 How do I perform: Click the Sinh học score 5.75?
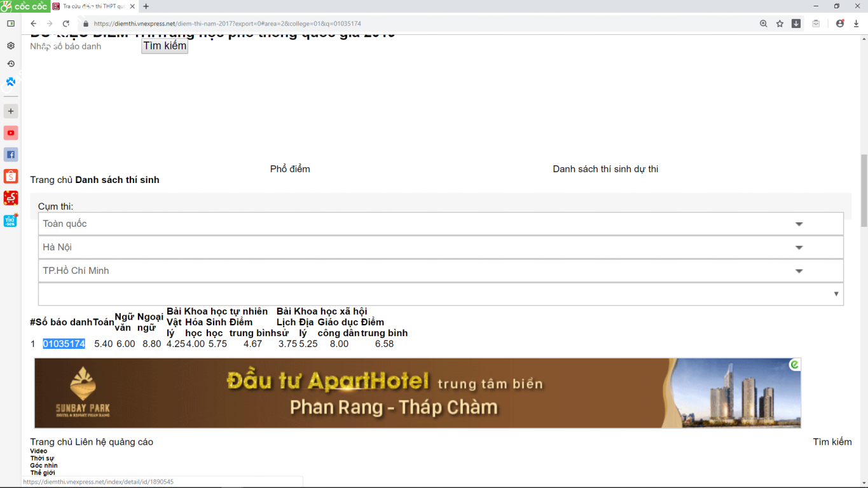click(x=217, y=344)
